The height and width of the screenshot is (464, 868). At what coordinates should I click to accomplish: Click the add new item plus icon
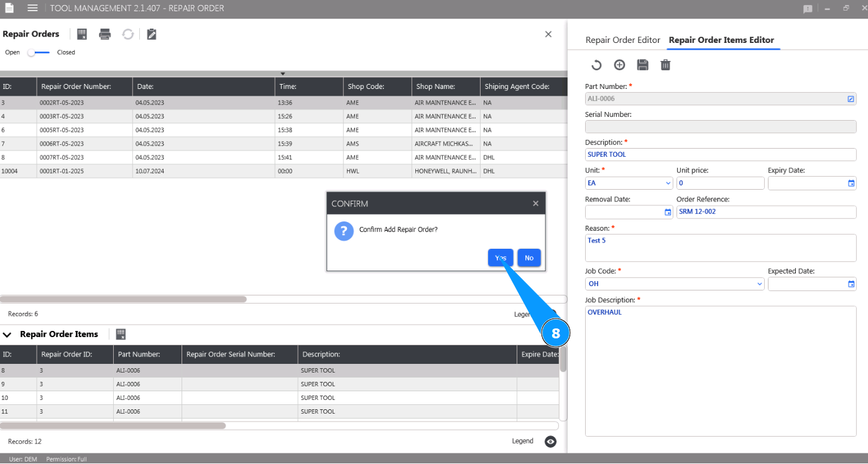click(619, 65)
